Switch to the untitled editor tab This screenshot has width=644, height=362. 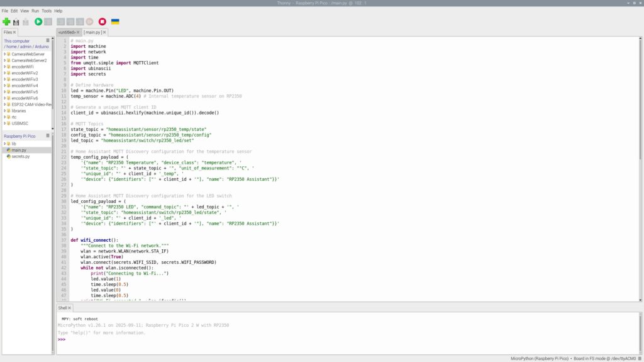tap(67, 32)
